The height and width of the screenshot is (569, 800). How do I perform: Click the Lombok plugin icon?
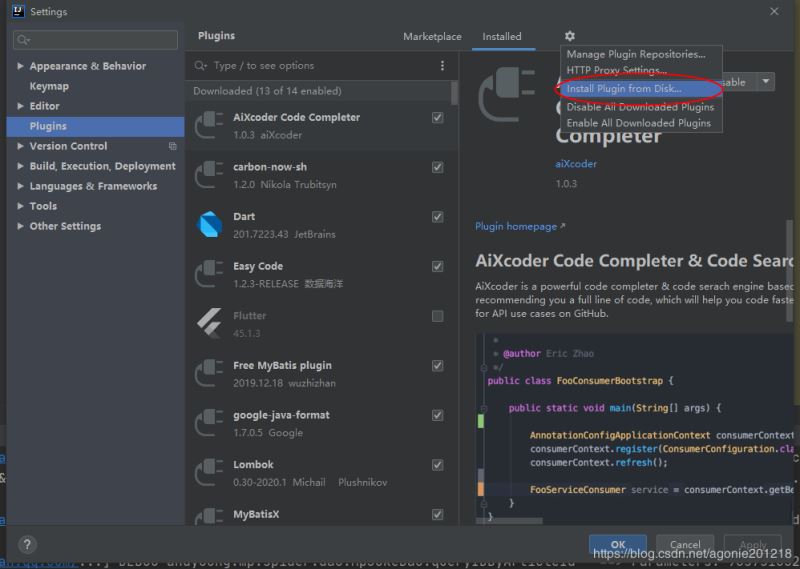click(x=209, y=472)
